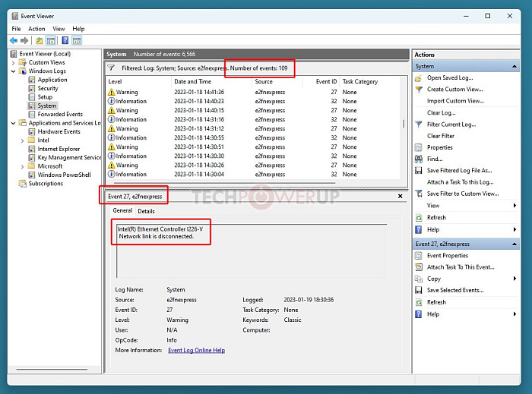Click the Show/Hide Action Pane toolbar icon
532x394 pixels.
77,41
